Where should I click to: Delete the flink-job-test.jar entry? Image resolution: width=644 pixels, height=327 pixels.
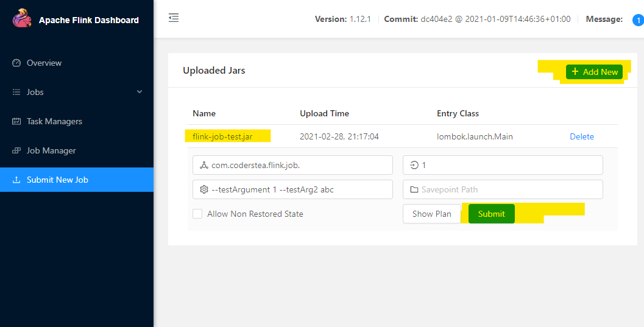(x=581, y=136)
